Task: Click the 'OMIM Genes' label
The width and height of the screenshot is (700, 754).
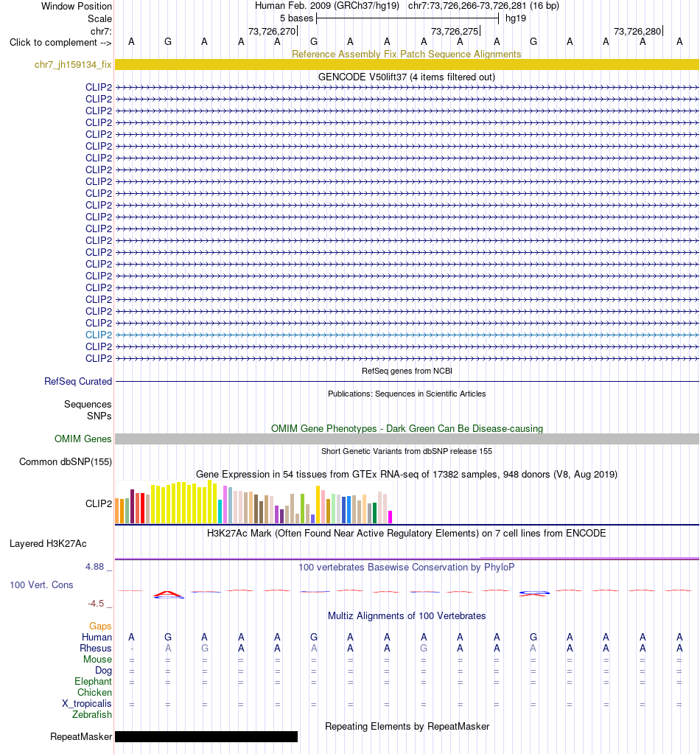Action: click(x=83, y=439)
